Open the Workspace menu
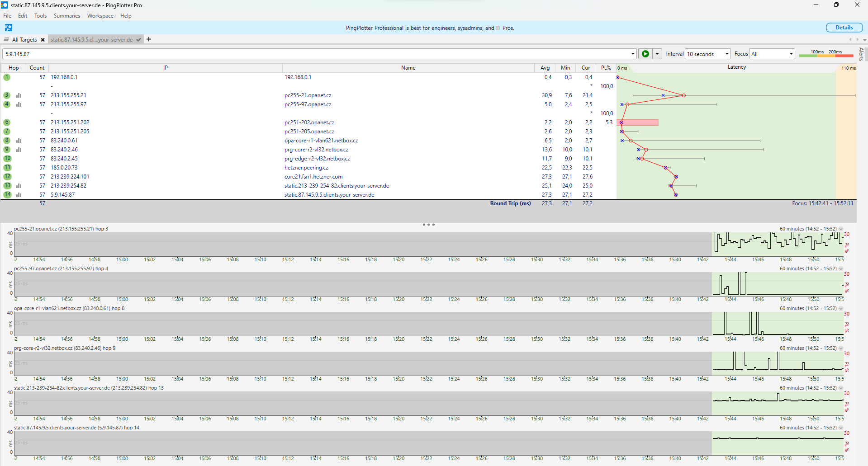The image size is (868, 466). (100, 16)
